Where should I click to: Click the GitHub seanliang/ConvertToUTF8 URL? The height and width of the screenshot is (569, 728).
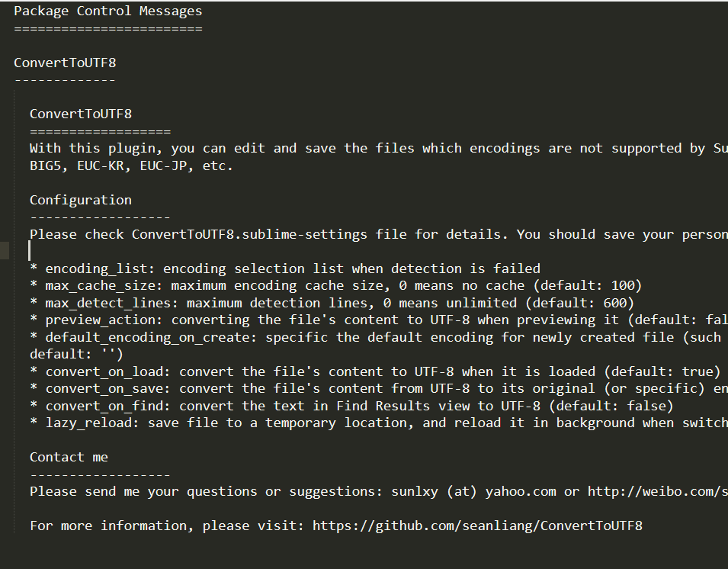pyautogui.click(x=477, y=526)
